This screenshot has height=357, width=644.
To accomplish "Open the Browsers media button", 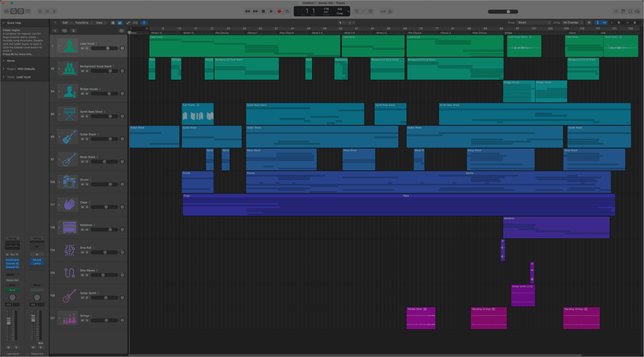I will [638, 11].
